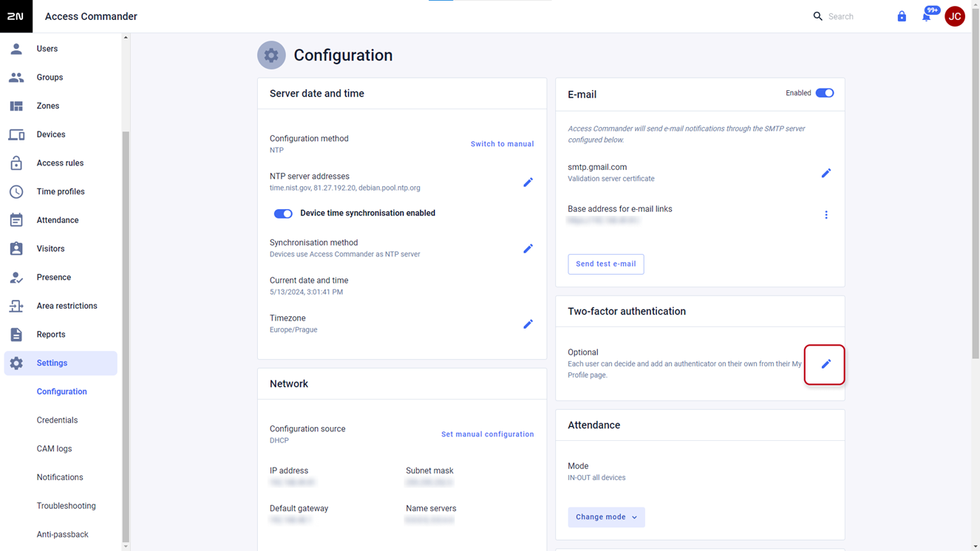
Task: Click the blue lock icon in header
Action: pyautogui.click(x=902, y=16)
